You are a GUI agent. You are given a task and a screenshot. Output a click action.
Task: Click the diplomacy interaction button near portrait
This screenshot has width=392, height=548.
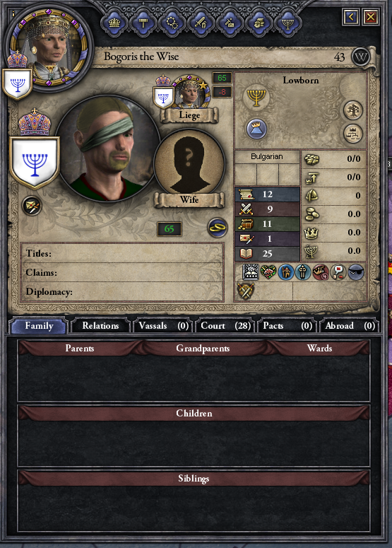pos(32,206)
